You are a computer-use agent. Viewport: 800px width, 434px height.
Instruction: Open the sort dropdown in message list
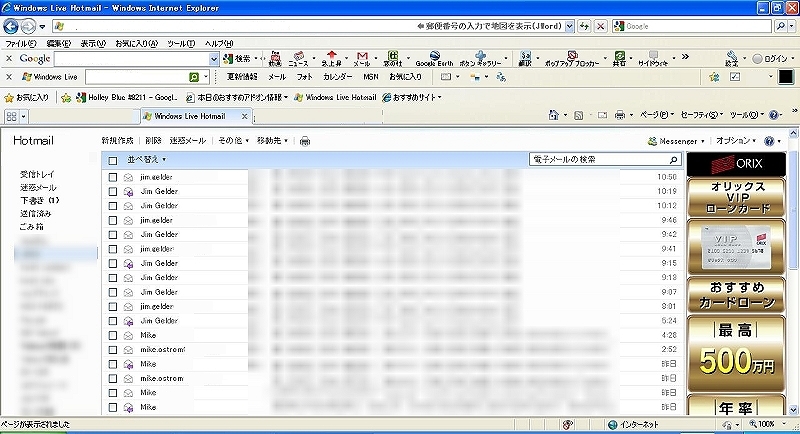(146, 160)
